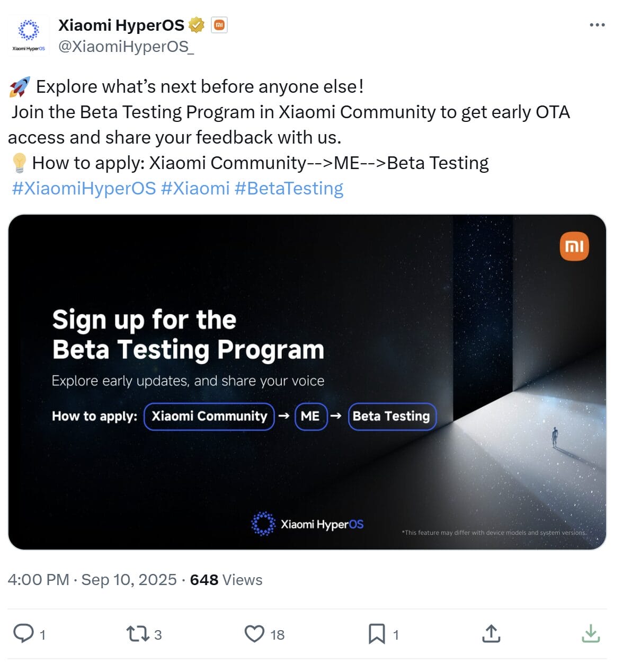The width and height of the screenshot is (623, 672).
Task: View the 648 Views count
Action: click(x=226, y=579)
